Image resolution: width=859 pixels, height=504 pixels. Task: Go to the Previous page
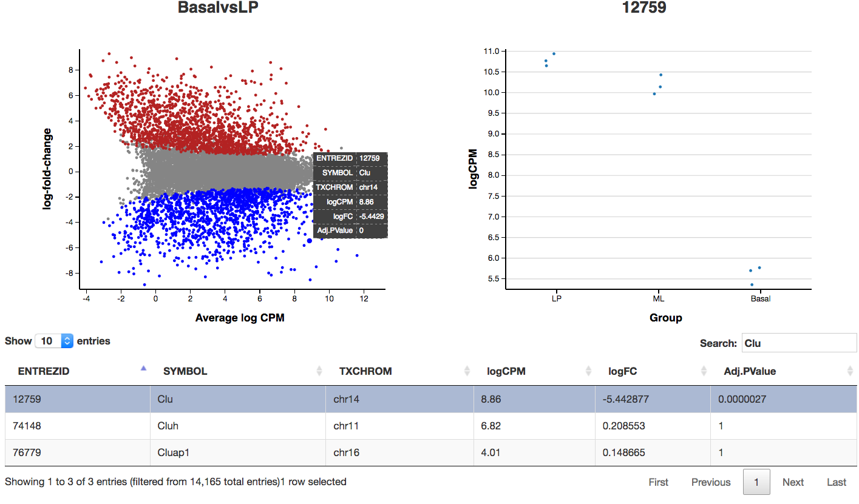coord(710,482)
